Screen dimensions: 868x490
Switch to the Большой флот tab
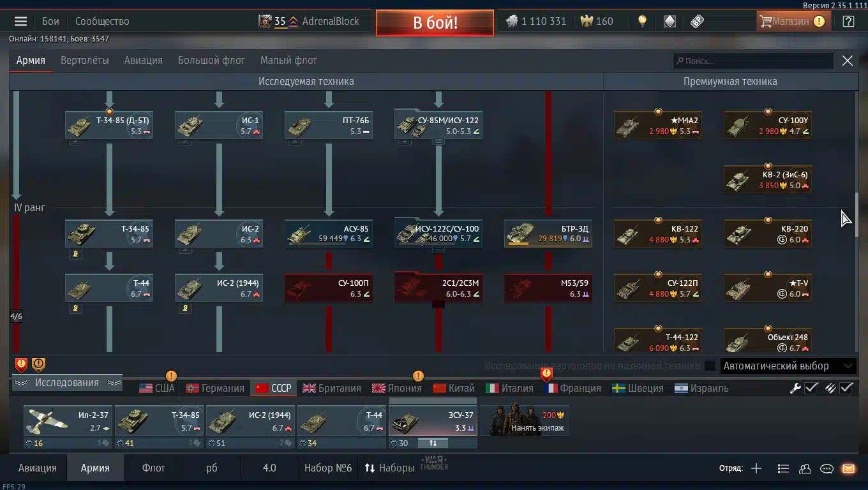[211, 61]
